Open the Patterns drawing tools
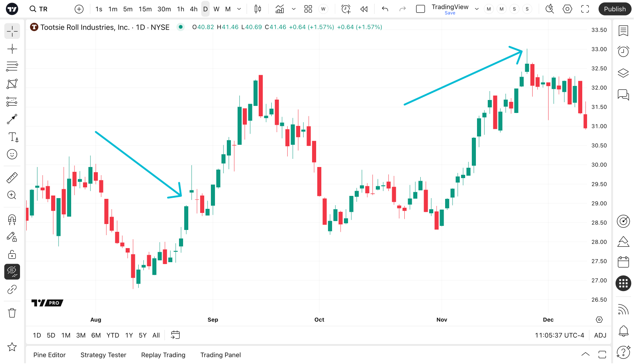 point(12,84)
